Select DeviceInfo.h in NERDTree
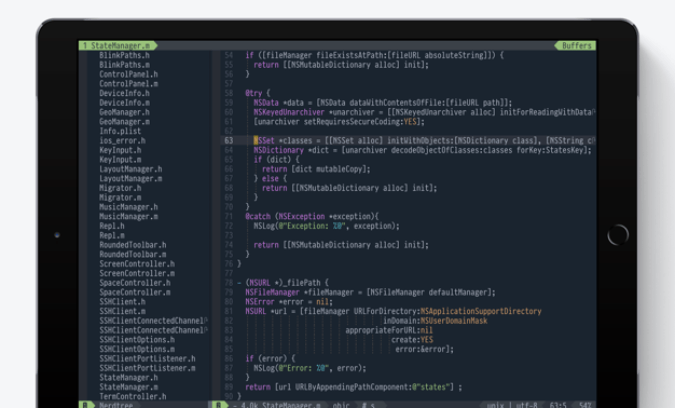 pos(124,93)
